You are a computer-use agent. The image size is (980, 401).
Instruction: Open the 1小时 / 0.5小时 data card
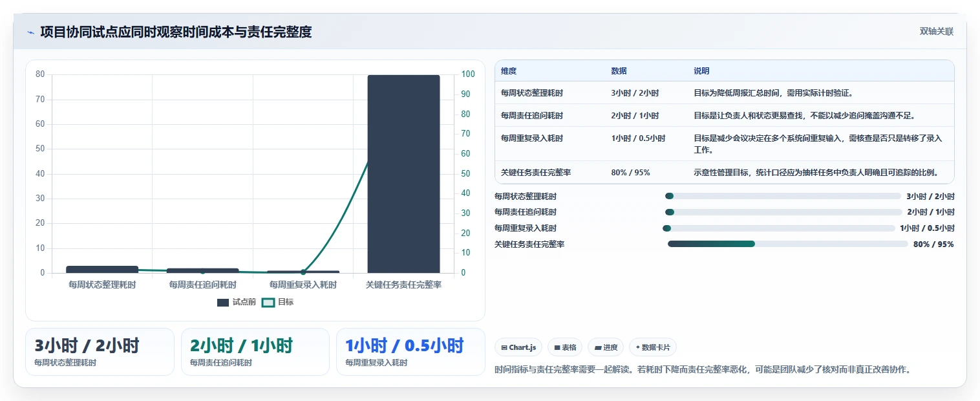click(x=410, y=352)
